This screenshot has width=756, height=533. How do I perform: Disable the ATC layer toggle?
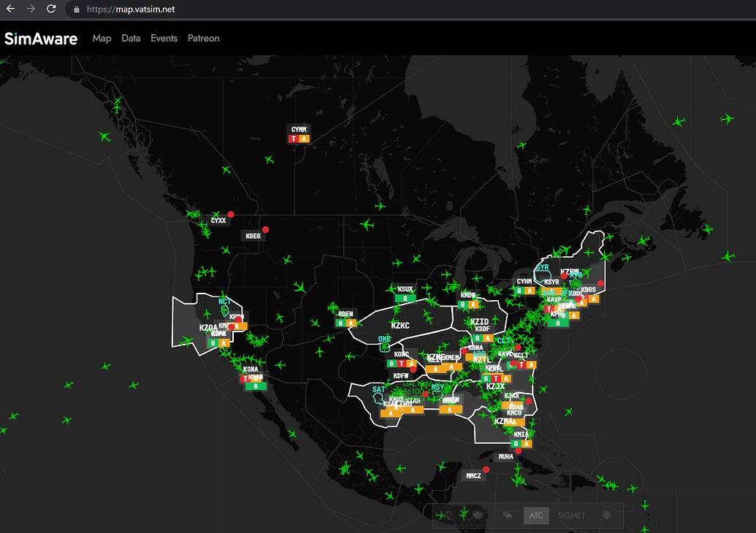coord(536,515)
